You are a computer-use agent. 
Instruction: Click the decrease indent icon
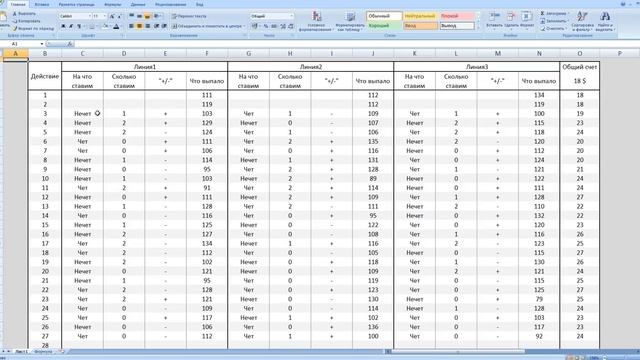pos(157,26)
